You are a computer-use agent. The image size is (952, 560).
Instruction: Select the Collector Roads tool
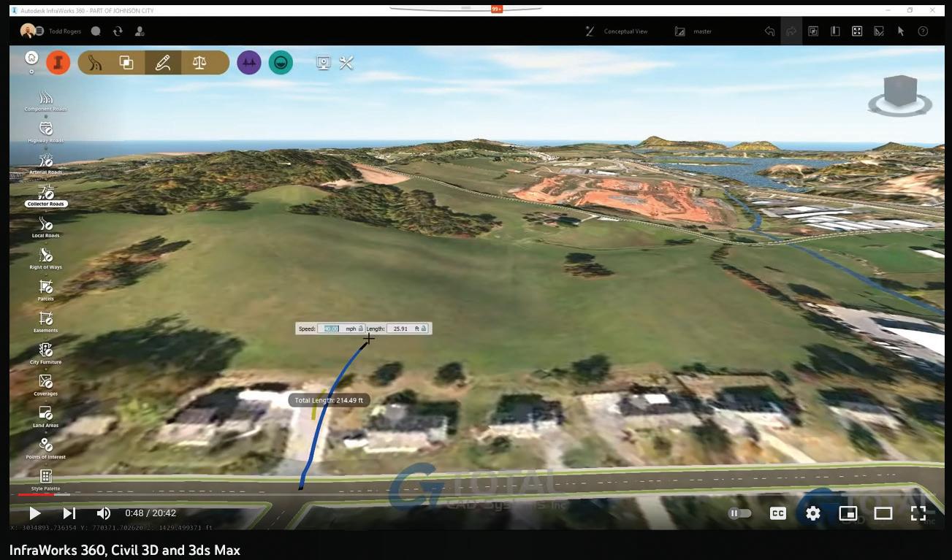coord(46,196)
